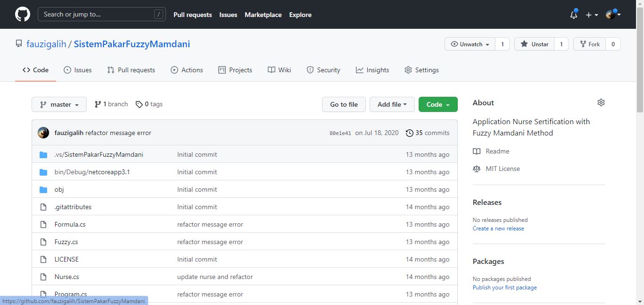Viewport: 644px width, 305px height.
Task: Open the fauzigalih owner link in title
Action: 46,44
